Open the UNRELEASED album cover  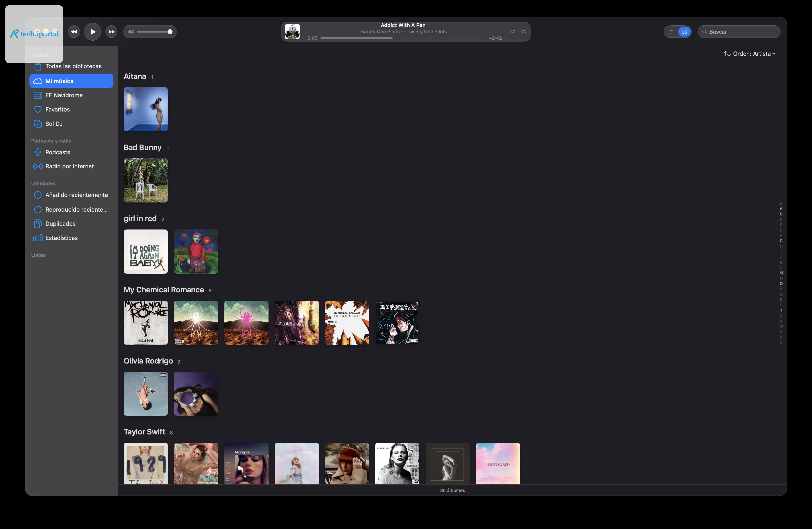click(x=498, y=463)
